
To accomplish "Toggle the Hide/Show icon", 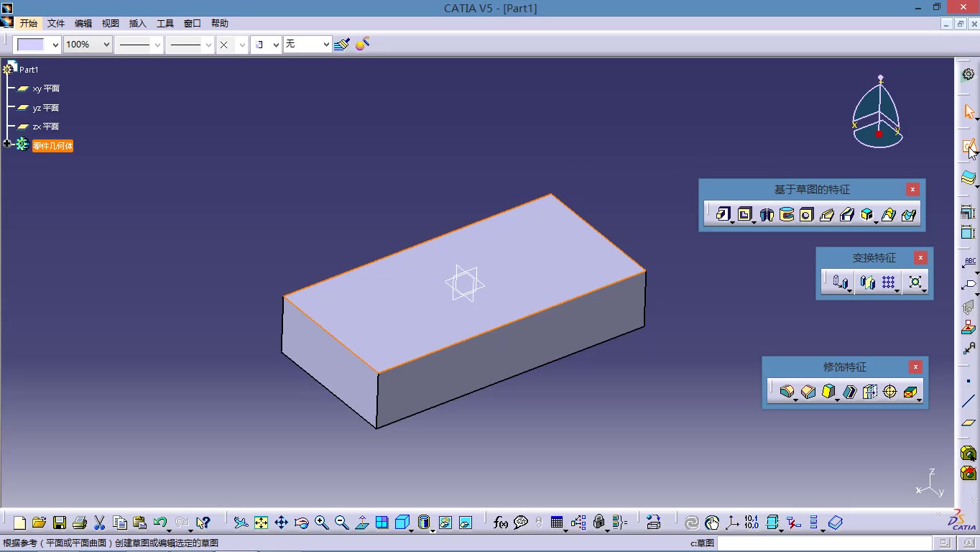I will pyautogui.click(x=445, y=523).
